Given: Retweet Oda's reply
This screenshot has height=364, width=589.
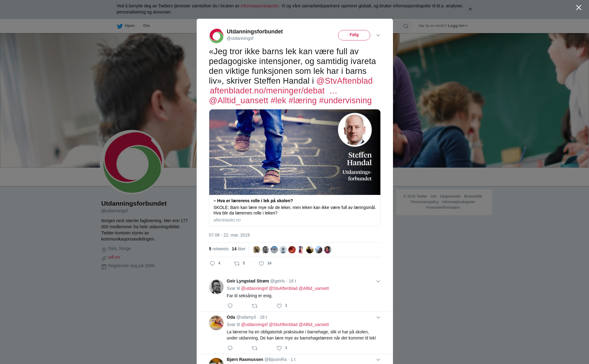Looking at the screenshot, I should pyautogui.click(x=255, y=348).
